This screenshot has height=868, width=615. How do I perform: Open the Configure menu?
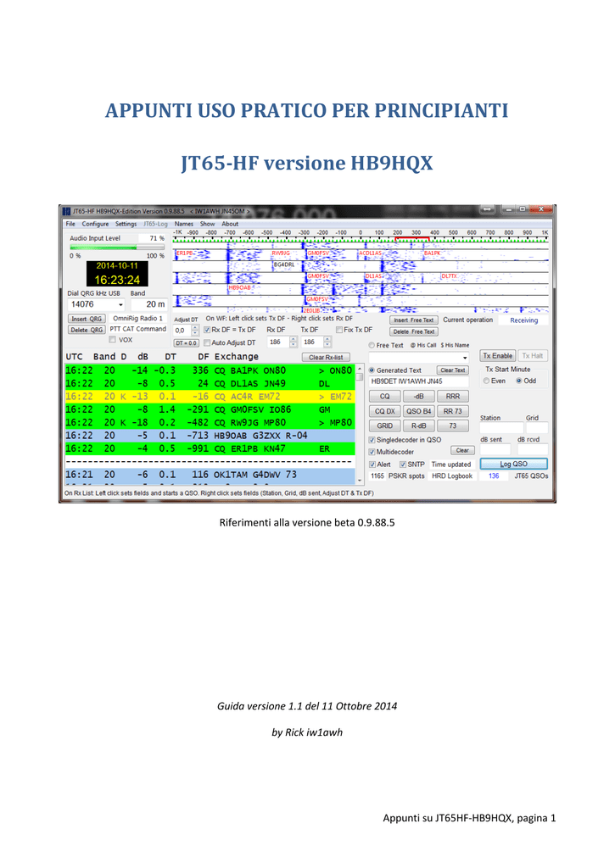click(95, 224)
